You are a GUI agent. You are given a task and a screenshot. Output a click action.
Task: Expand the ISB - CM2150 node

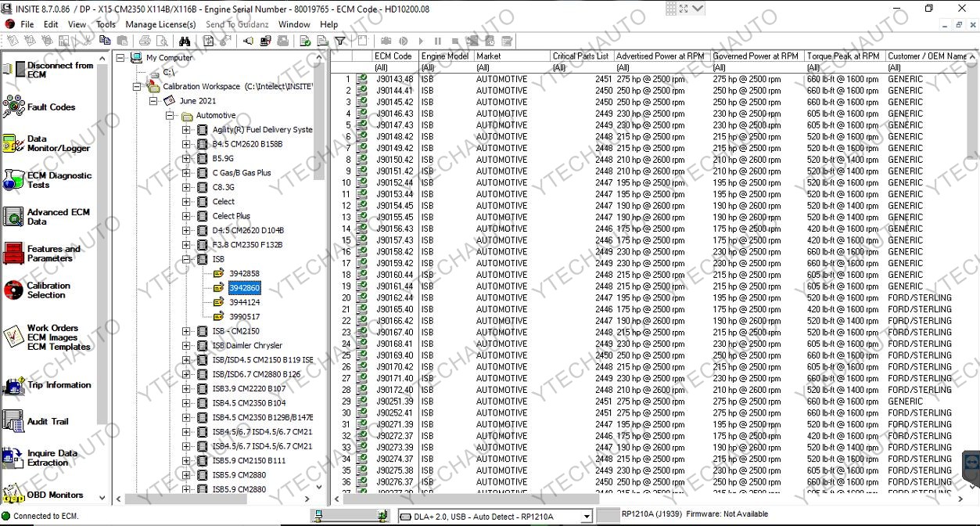pos(186,331)
